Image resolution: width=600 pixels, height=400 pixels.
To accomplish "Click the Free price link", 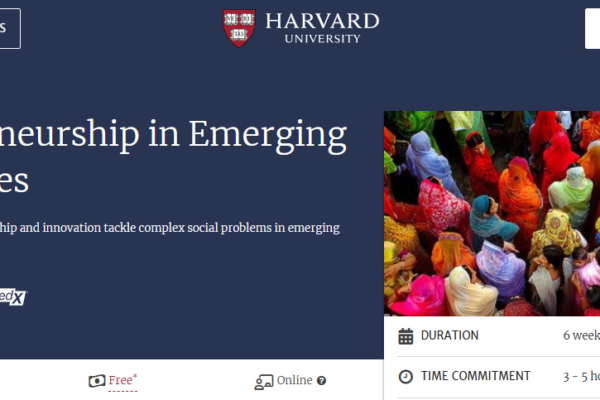I will [123, 381].
